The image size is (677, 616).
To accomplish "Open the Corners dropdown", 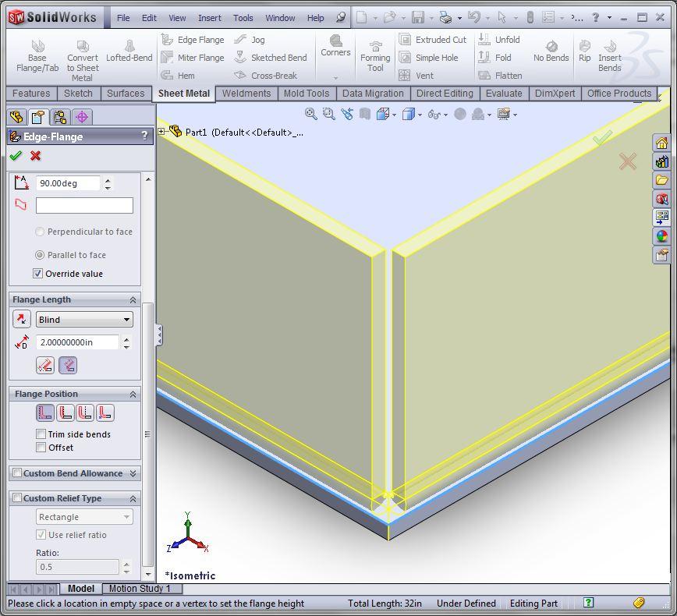I will click(x=335, y=78).
